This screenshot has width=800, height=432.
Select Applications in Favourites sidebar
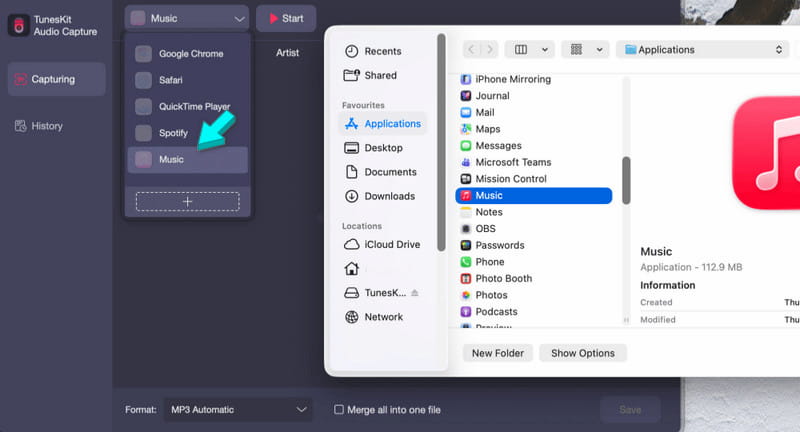383,123
